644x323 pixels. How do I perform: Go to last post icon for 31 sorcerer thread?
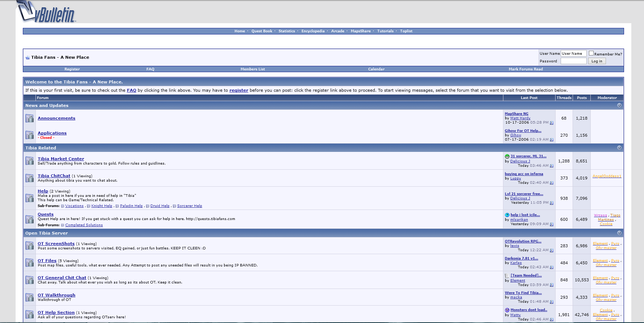tap(552, 166)
